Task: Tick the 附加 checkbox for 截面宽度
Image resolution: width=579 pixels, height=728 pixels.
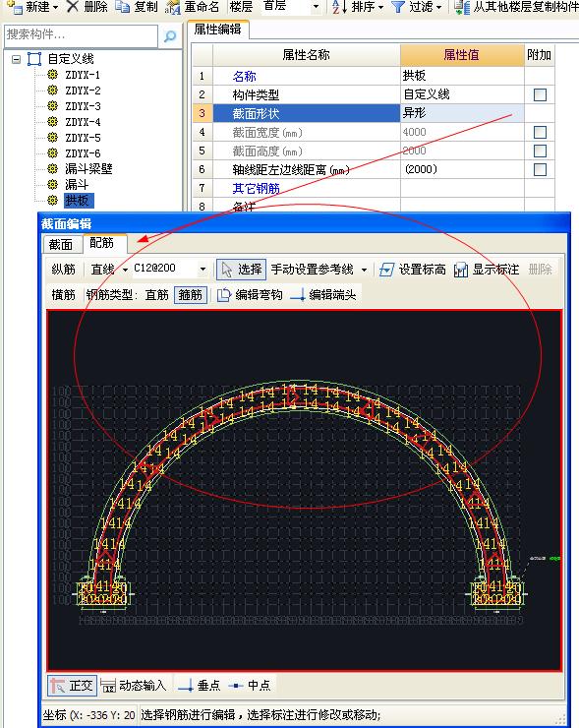Action: 540,132
